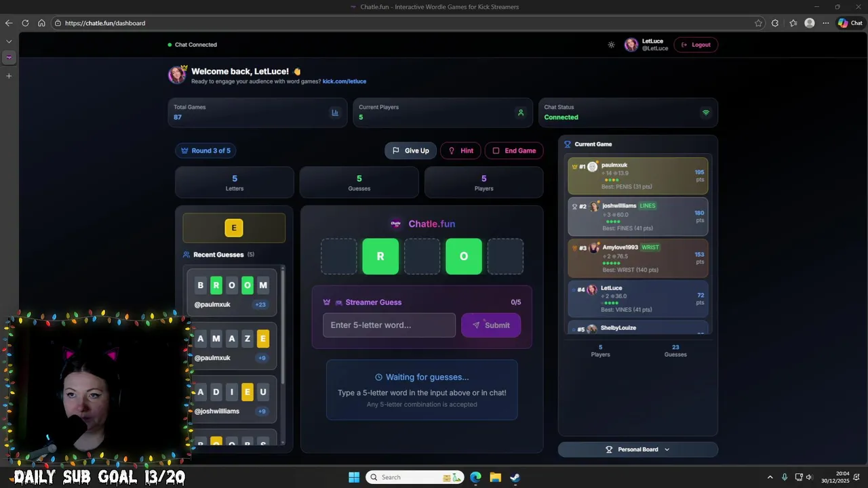This screenshot has width=868, height=488.
Task: Show hidden system tray icons chevron
Action: click(x=770, y=477)
